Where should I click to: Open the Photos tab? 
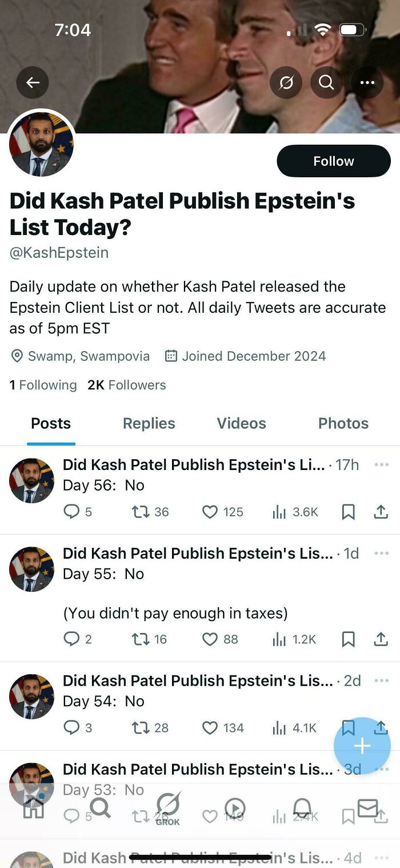coord(343,423)
